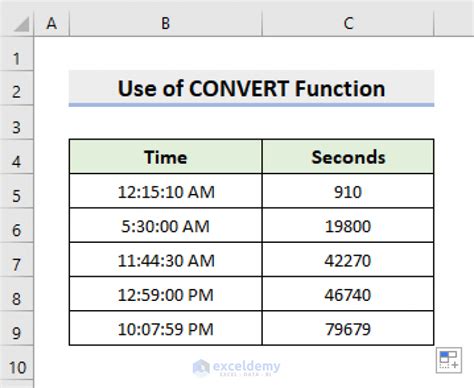Select cell with 10:07:59 PM
Screen dimensions: 474x388
tap(166, 328)
